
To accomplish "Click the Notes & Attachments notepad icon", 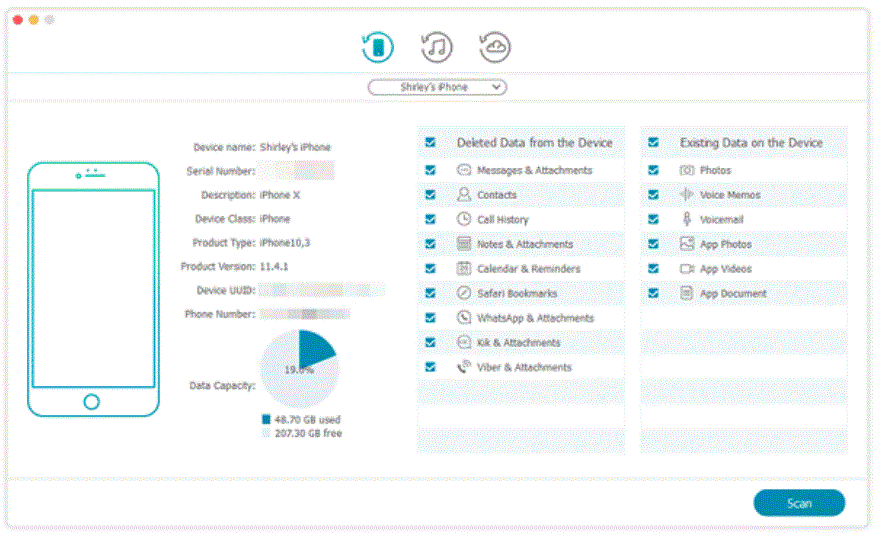I will pos(463,244).
